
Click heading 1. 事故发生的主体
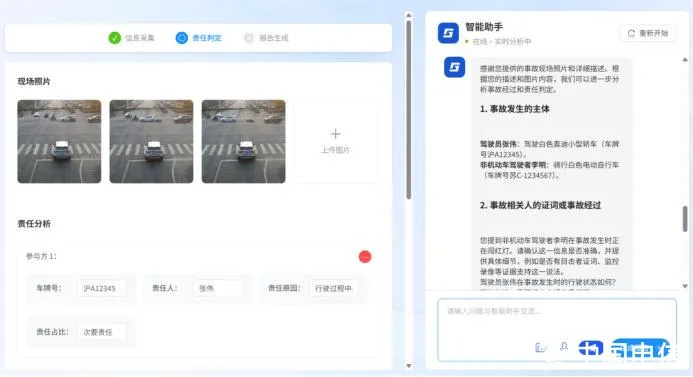point(515,109)
